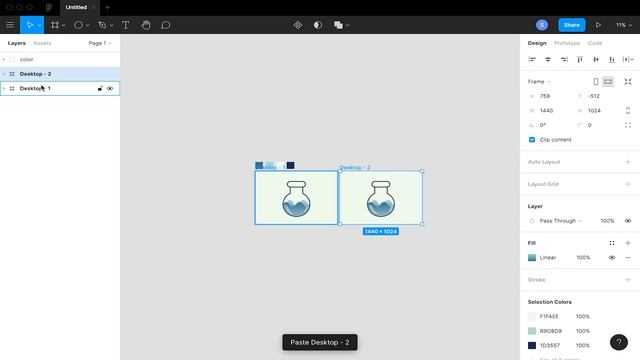Open the Pen tool dropdown arrow
The width and height of the screenshot is (640, 360).
pyautogui.click(x=111, y=25)
